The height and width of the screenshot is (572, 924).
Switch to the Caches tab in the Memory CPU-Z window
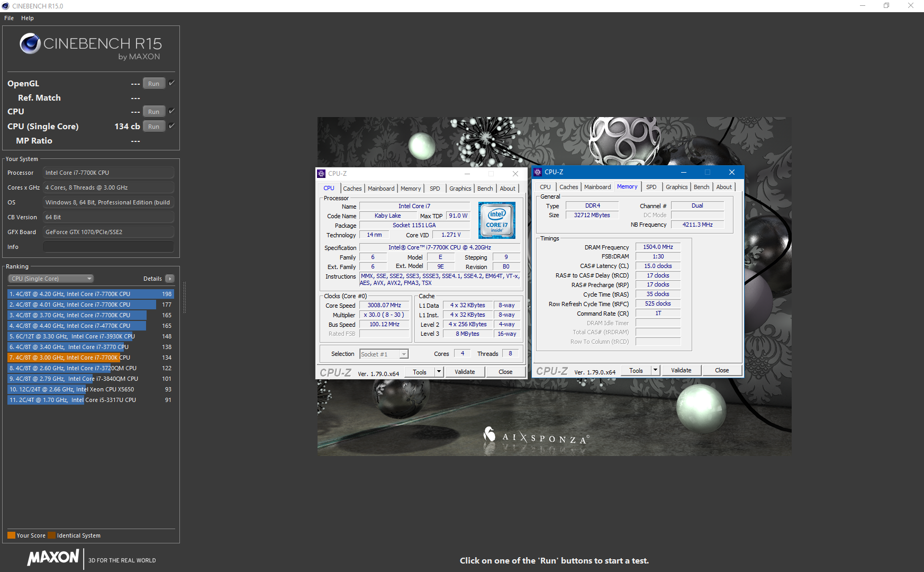(569, 187)
